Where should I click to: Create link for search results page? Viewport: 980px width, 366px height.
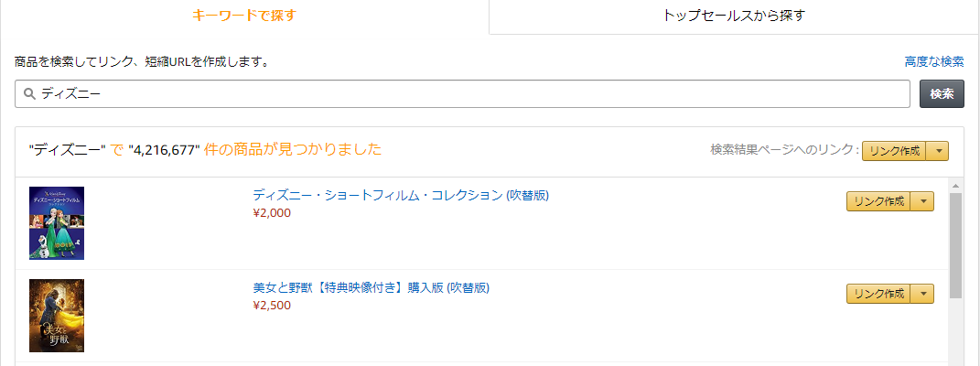coord(895,151)
